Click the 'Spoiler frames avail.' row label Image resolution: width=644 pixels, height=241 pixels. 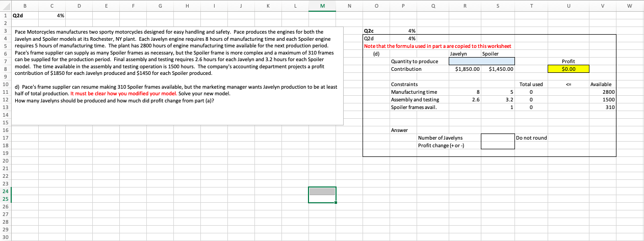coord(414,108)
